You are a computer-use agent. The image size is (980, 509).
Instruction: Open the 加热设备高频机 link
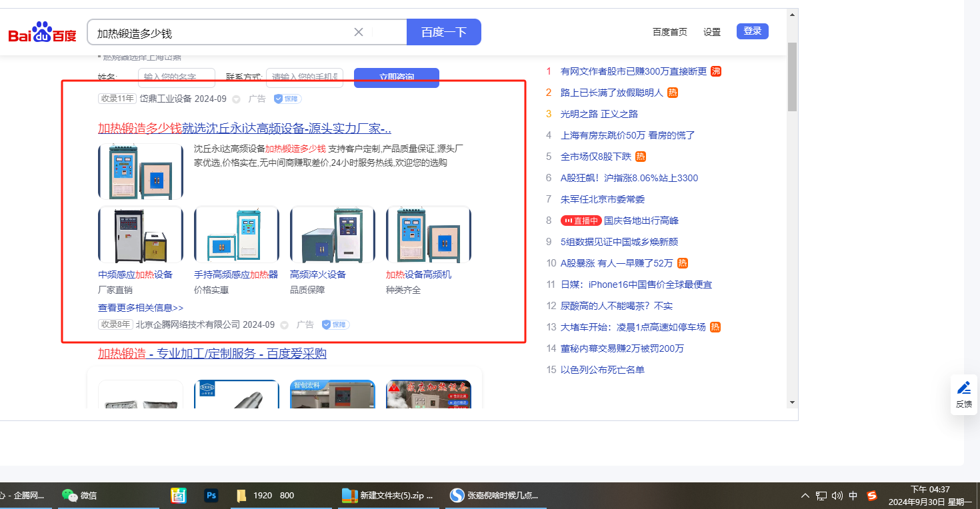[x=419, y=274]
